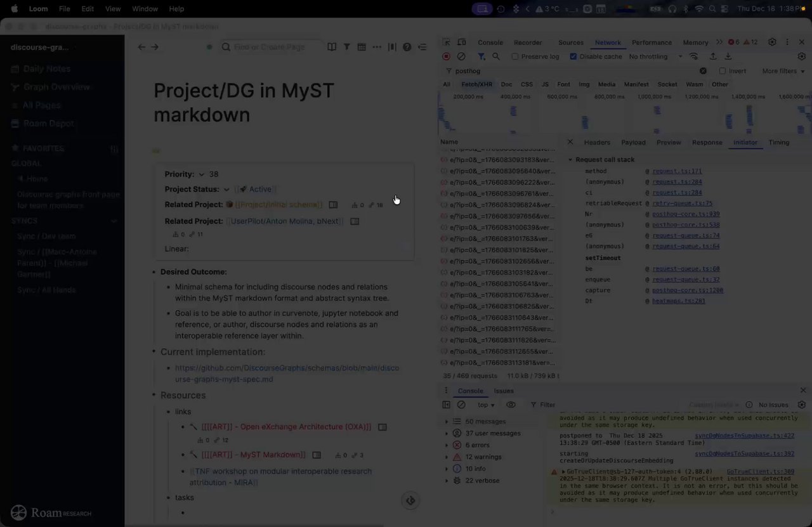Open network panel settings gear

pos(802,56)
